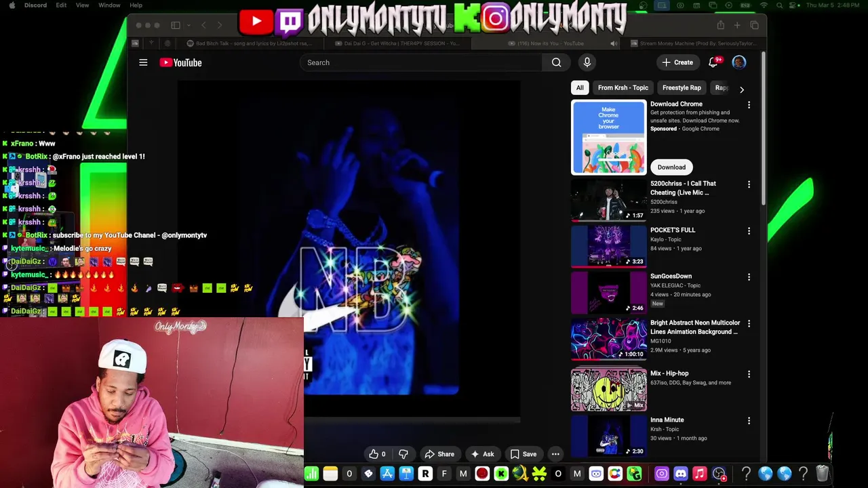Open Trash in the Dock
This screenshot has height=488, width=868.
(822, 474)
